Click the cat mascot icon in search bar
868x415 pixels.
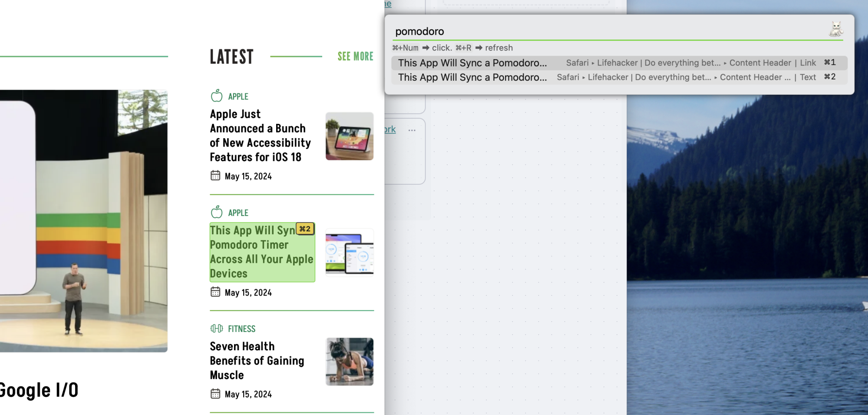(836, 29)
